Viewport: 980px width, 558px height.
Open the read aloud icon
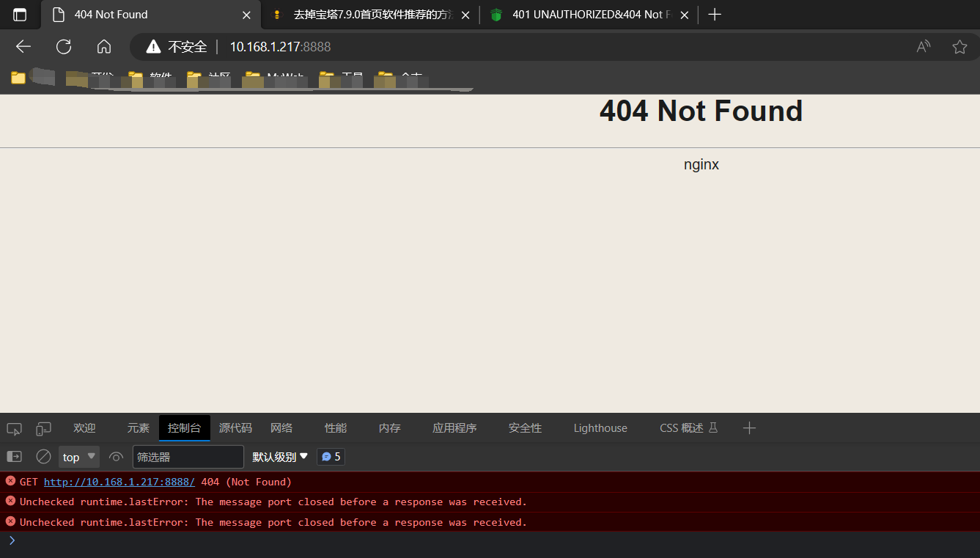tap(924, 47)
